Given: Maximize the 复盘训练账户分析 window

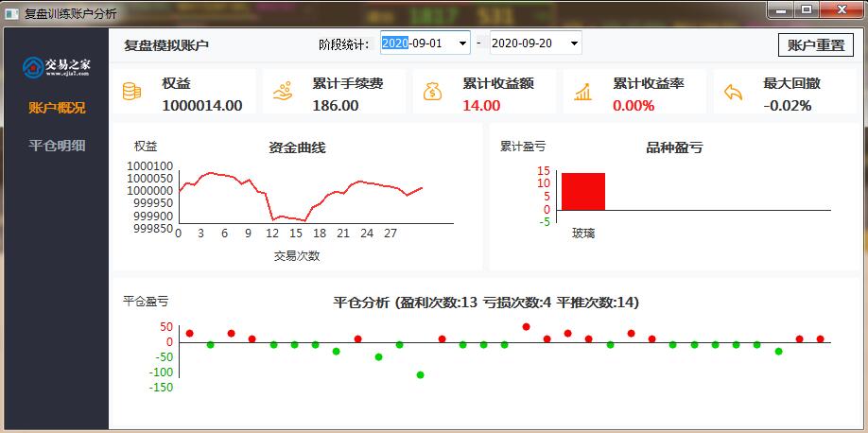Looking at the screenshot, I should pos(806,9).
